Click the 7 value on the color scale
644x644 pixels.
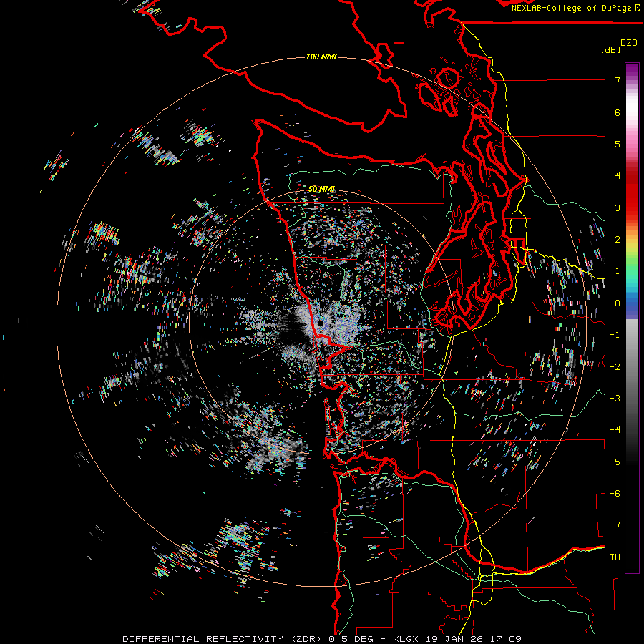(x=618, y=80)
